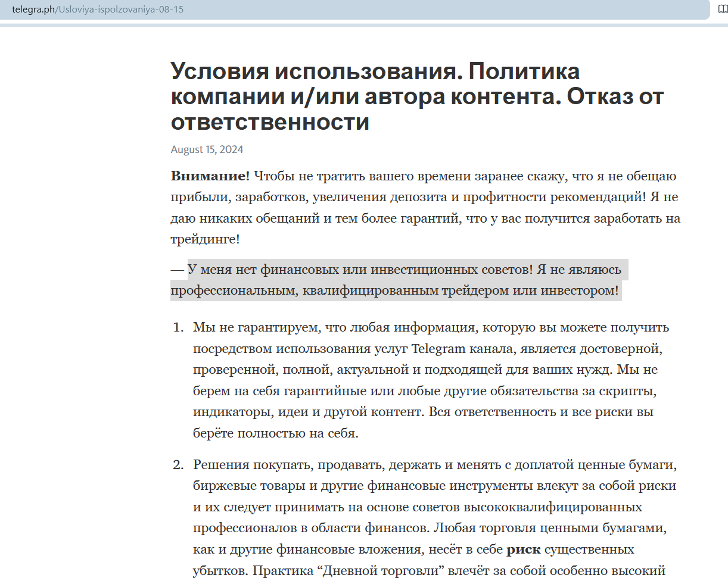Click the bold word "Внимание!"

coord(210,176)
